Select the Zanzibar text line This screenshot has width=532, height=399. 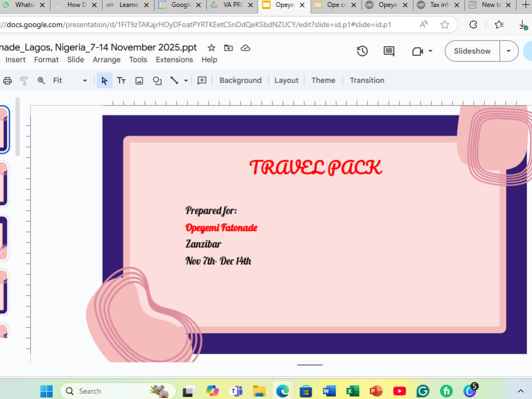[203, 244]
